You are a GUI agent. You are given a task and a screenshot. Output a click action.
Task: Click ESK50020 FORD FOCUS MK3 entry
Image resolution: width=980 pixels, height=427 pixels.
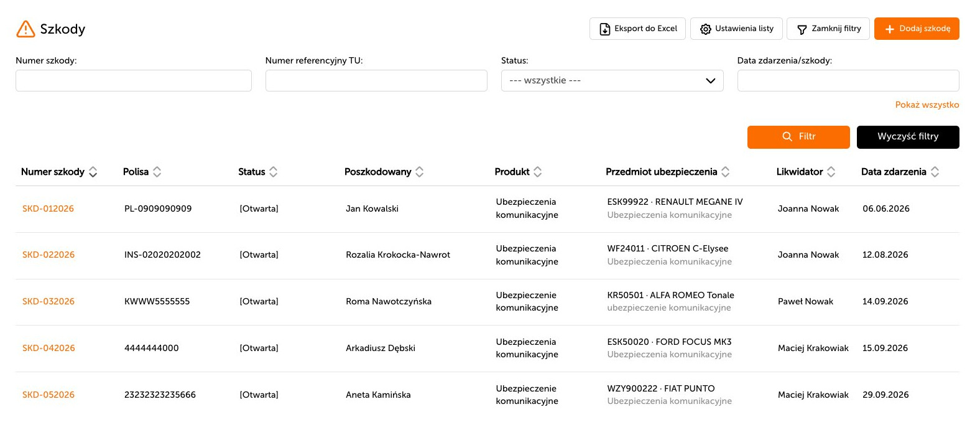[x=669, y=342]
